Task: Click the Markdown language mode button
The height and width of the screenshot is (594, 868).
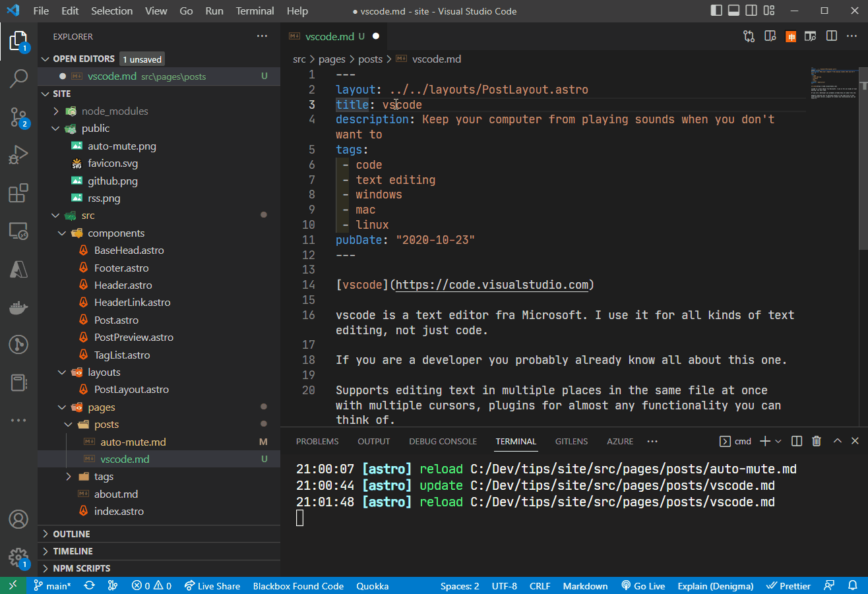Action: (x=585, y=585)
